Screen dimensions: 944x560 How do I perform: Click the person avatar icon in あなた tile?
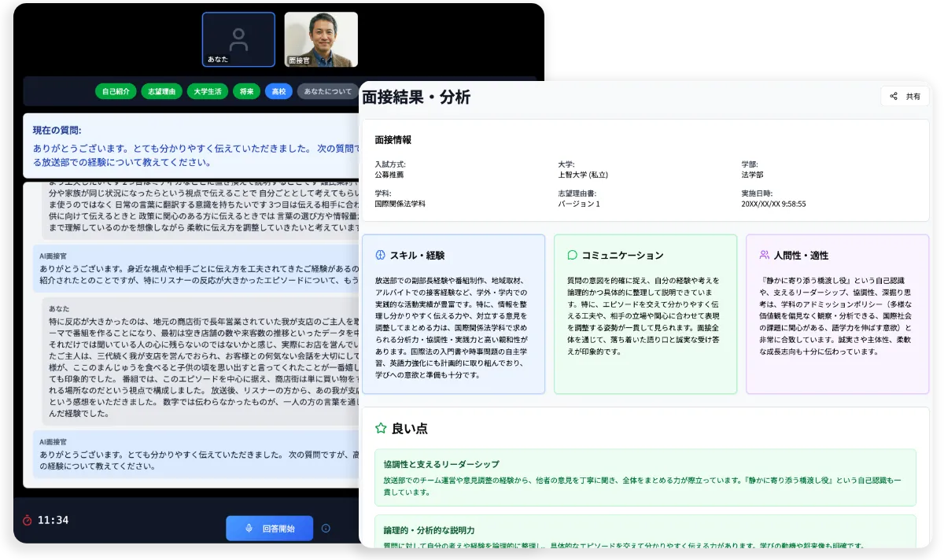pos(238,36)
